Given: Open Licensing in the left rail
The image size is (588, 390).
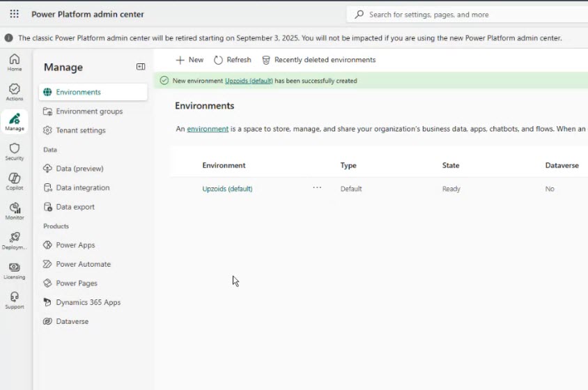Looking at the screenshot, I should click(x=15, y=271).
